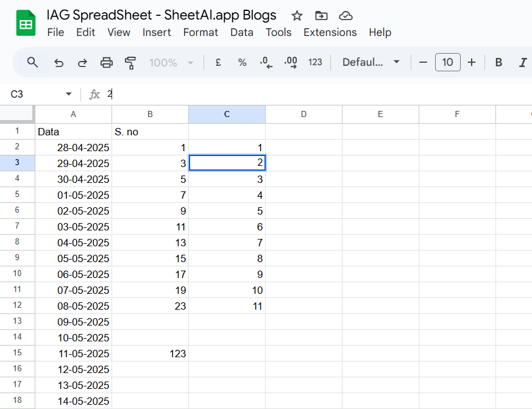Open the Default font dropdown
This screenshot has width=532, height=409.
coord(371,62)
